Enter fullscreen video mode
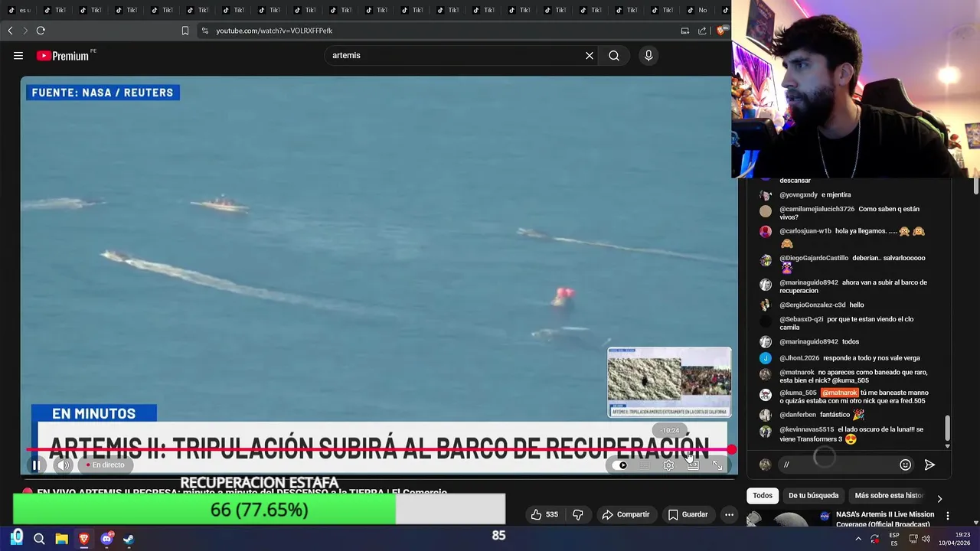The width and height of the screenshot is (980, 551). pyautogui.click(x=717, y=465)
